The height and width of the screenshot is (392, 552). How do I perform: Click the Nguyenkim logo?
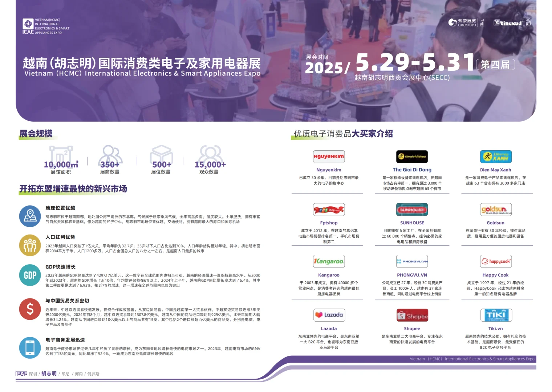point(329,156)
